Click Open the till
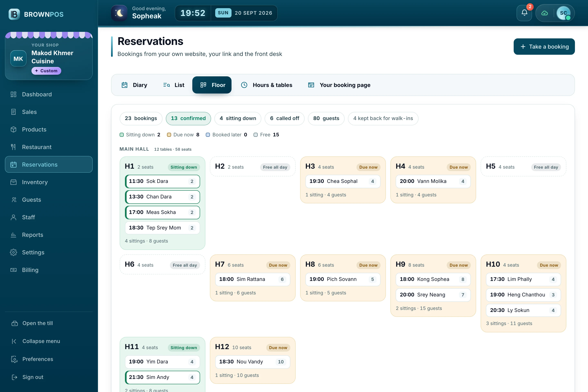The image size is (588, 392). [x=49, y=323]
